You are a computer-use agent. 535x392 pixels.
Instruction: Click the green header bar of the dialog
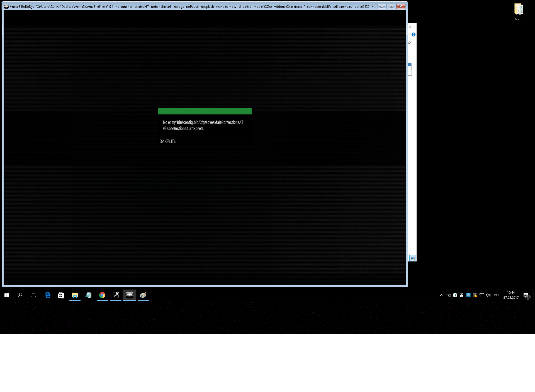click(x=205, y=111)
